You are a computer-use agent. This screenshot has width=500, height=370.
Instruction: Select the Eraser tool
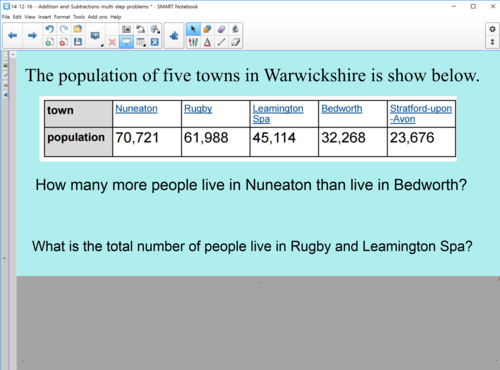click(x=236, y=42)
